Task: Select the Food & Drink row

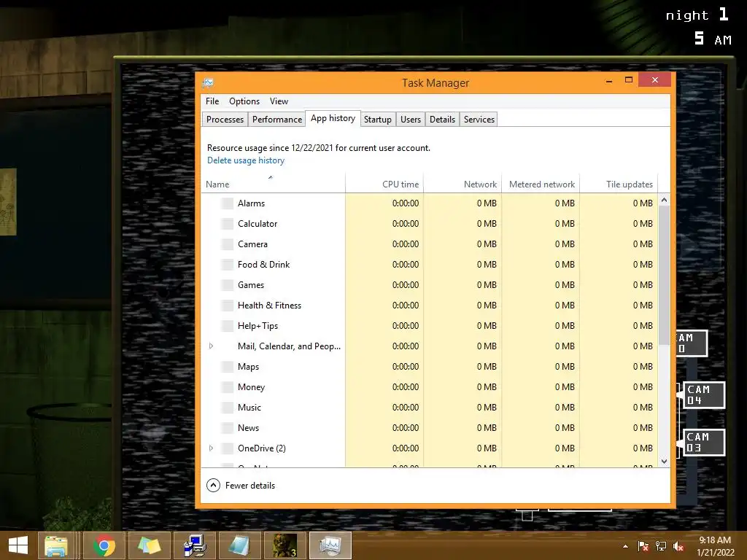Action: point(429,265)
